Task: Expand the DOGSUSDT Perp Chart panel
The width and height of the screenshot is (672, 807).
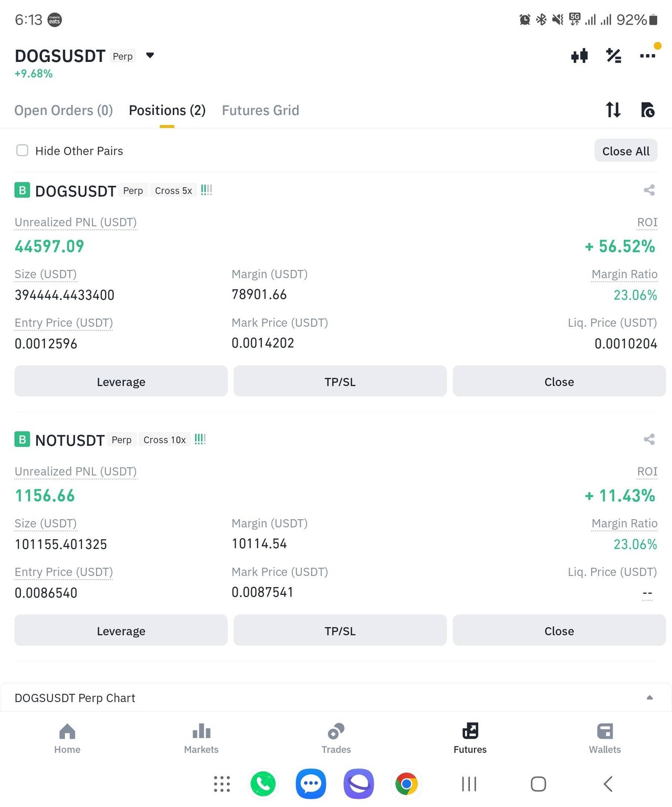Action: coord(649,698)
